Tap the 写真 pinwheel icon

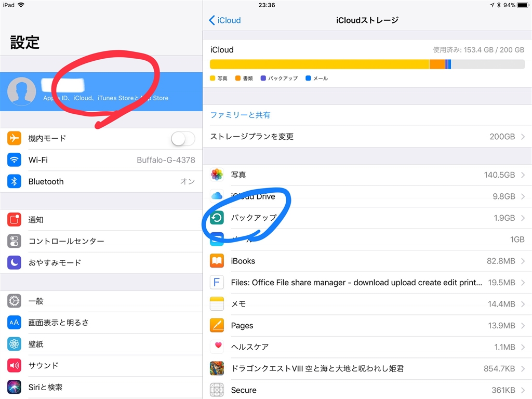[x=217, y=175]
